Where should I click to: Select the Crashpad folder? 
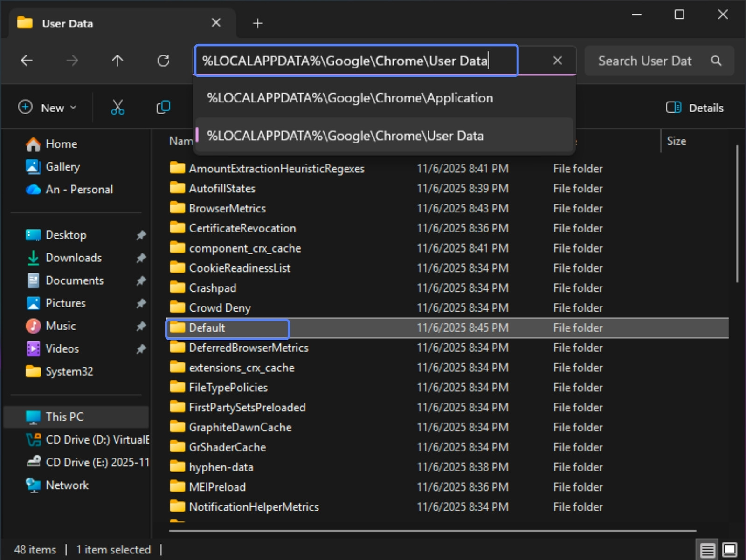tap(213, 288)
